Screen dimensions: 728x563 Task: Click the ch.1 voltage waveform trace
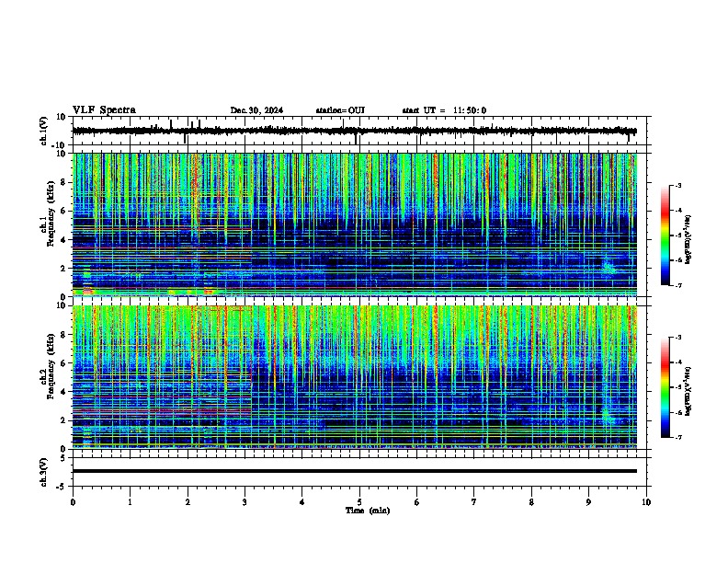pos(354,131)
